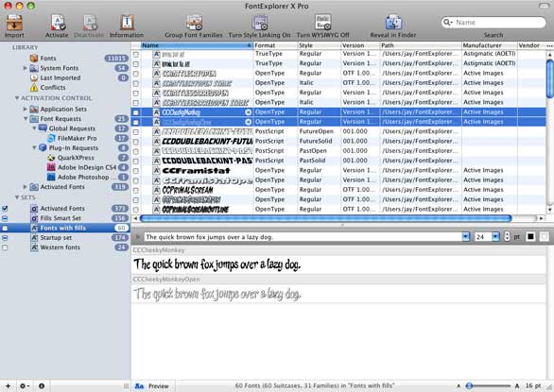The height and width of the screenshot is (392, 554).
Task: Select QuarkXPress plug-in request
Action: [76, 158]
